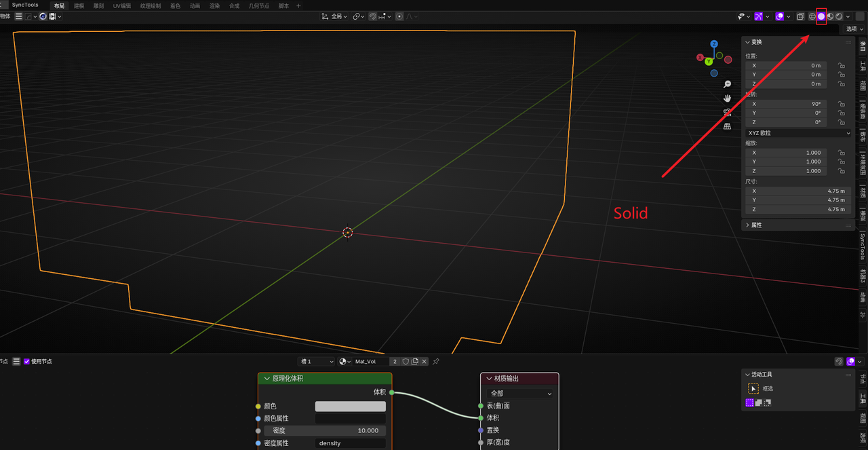Add a new workspace with plus button
The height and width of the screenshot is (450, 868).
click(298, 5)
